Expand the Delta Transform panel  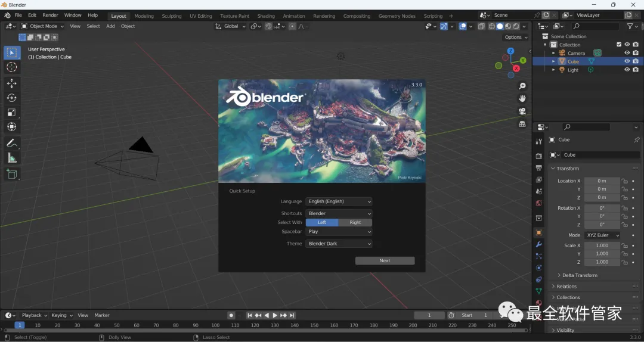580,275
